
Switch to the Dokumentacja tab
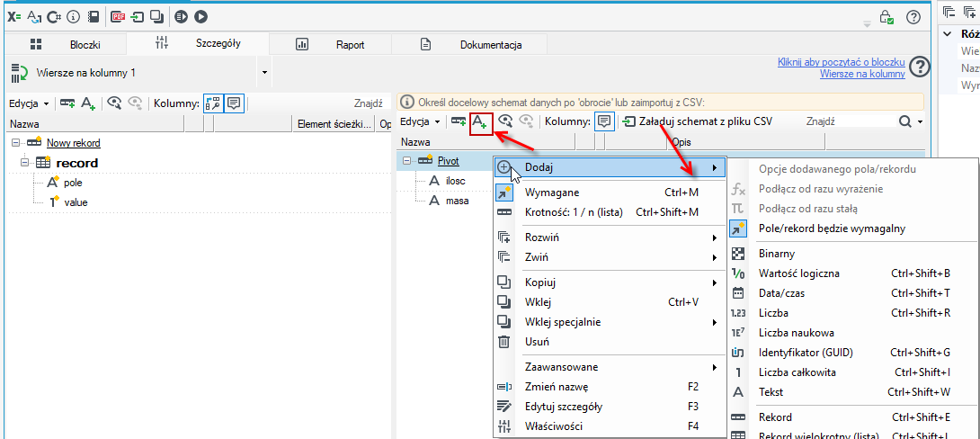pyautogui.click(x=470, y=44)
